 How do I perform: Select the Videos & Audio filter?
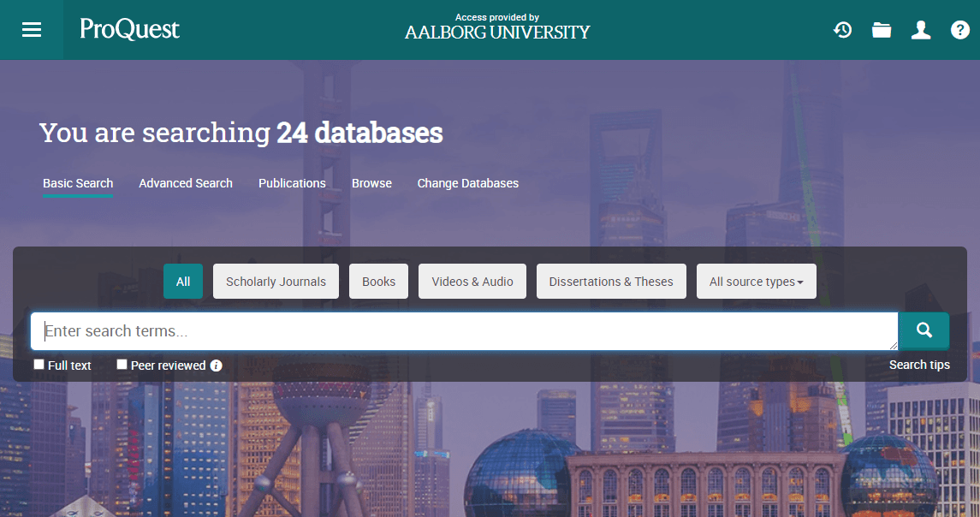[472, 282]
